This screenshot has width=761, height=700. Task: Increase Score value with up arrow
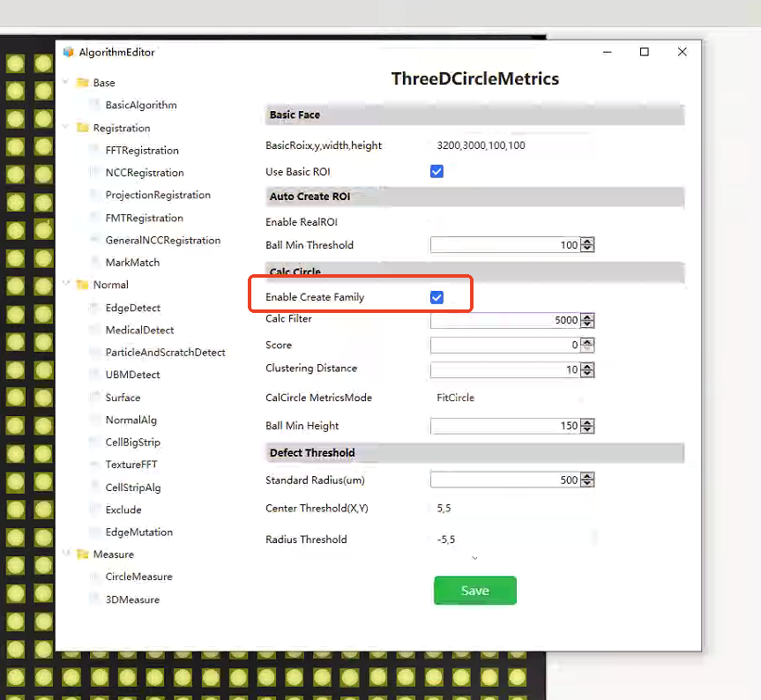587,341
